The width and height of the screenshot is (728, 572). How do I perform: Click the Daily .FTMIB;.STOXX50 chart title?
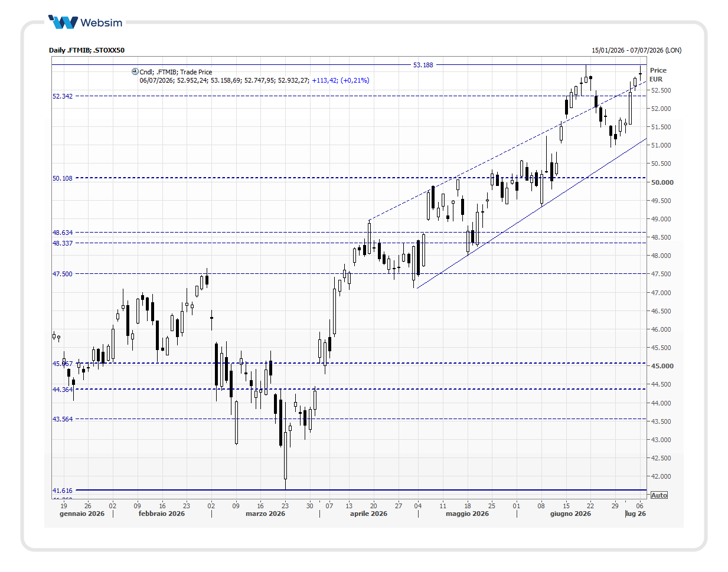click(87, 50)
